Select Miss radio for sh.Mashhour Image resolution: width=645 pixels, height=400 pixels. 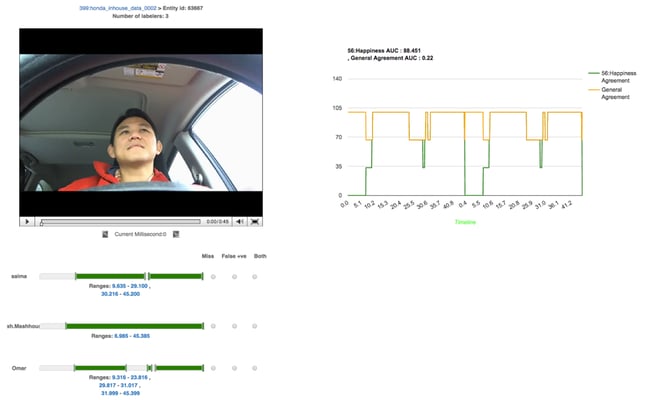(x=213, y=326)
